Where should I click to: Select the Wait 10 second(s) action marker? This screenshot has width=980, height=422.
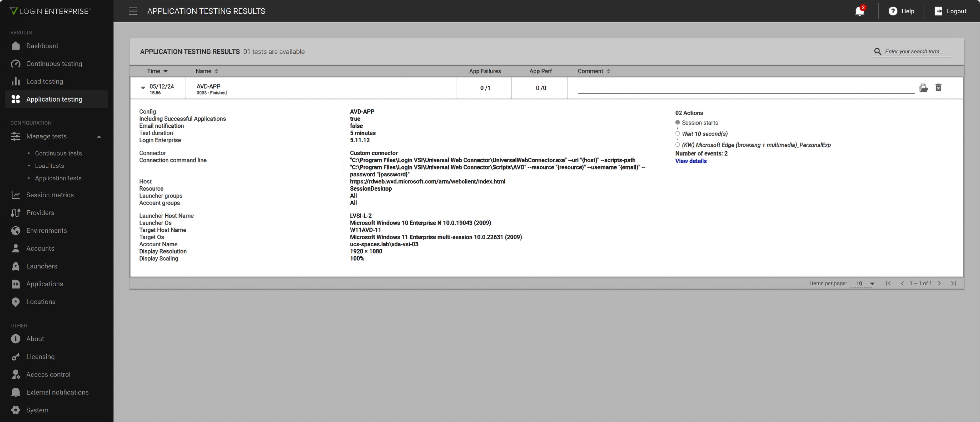pyautogui.click(x=677, y=133)
